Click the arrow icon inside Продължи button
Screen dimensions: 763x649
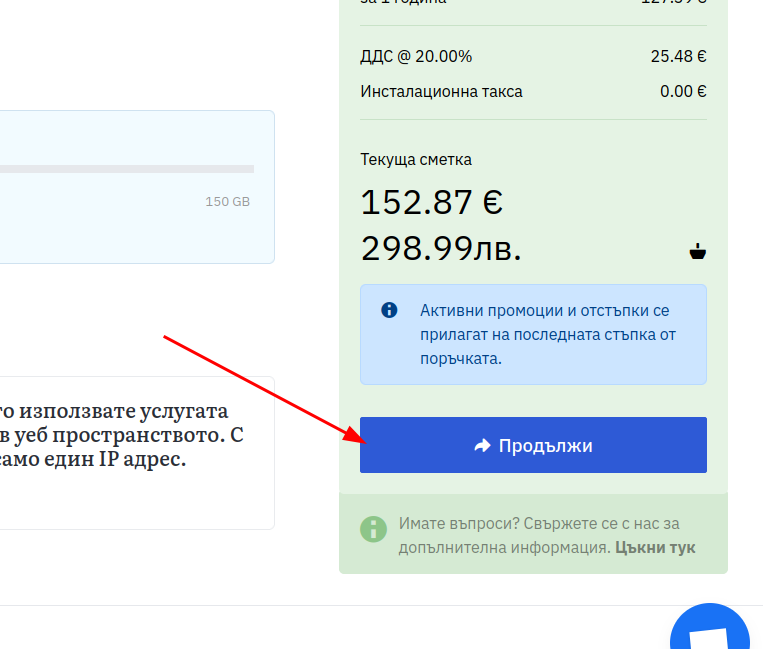[x=482, y=446]
